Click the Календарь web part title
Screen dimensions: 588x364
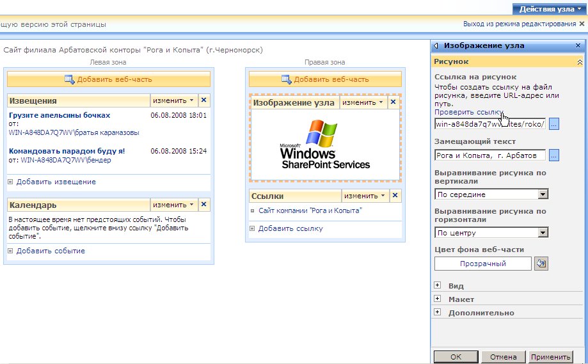coord(33,205)
